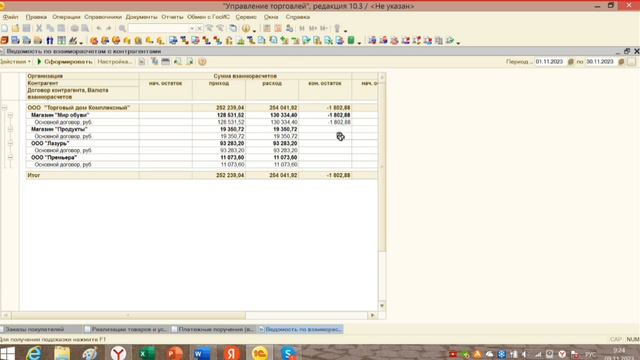640x360 pixels.
Task: Switch to Реализации товаров window tab
Action: coord(126,329)
